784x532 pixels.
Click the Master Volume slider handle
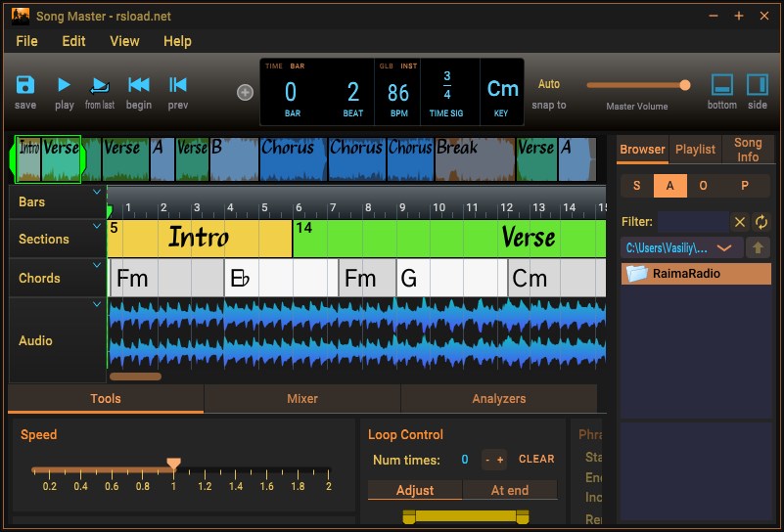pyautogui.click(x=685, y=85)
